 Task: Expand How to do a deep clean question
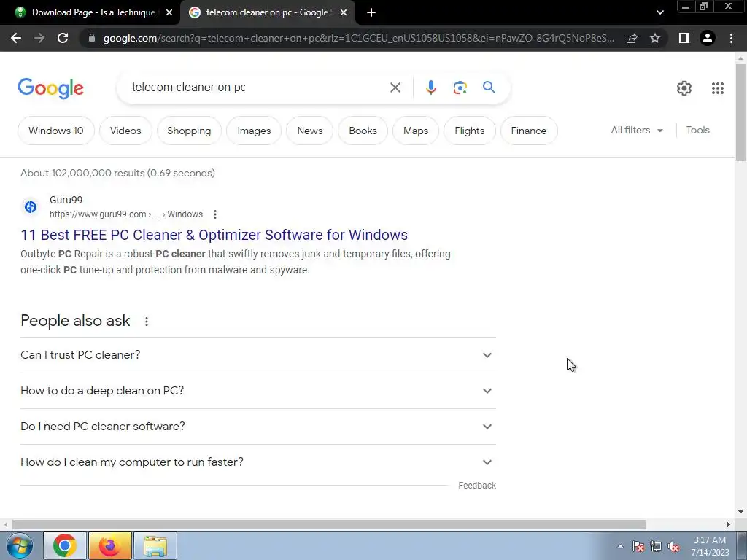[x=258, y=391]
